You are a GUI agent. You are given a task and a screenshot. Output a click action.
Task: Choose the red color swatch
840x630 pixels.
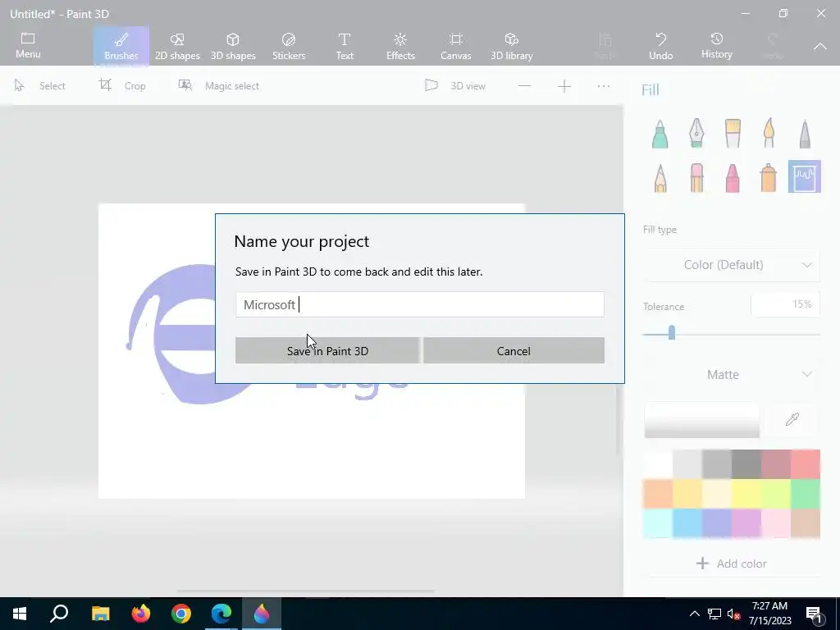(806, 464)
